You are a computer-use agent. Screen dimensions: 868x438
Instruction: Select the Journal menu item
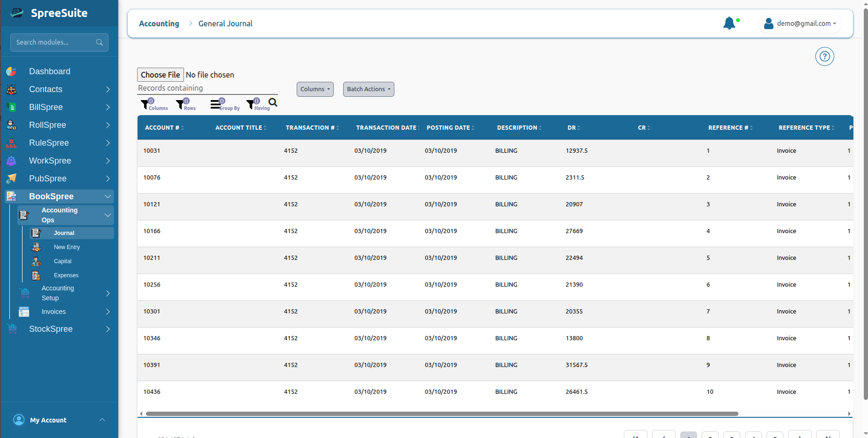(71, 233)
